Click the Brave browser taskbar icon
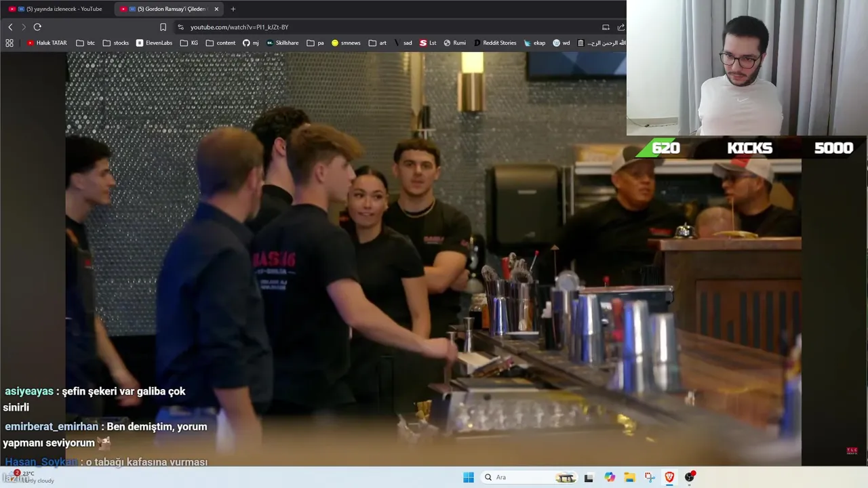 click(669, 477)
